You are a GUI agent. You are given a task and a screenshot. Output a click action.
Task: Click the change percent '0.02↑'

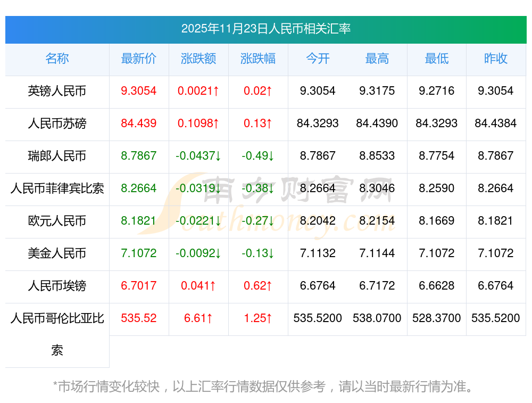pyautogui.click(x=258, y=91)
